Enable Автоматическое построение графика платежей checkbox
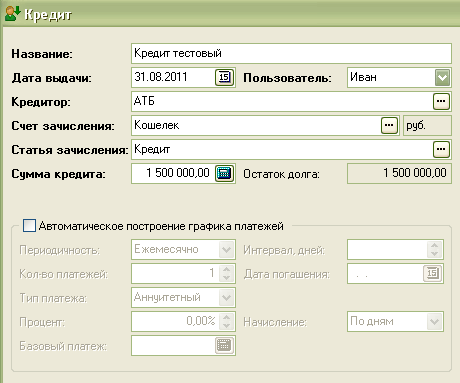This screenshot has width=460, height=383. (29, 226)
